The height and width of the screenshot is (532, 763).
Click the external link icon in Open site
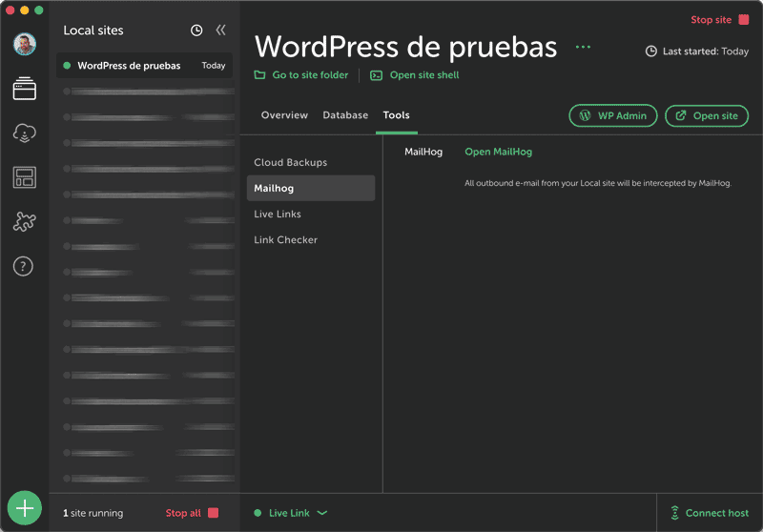pos(681,115)
